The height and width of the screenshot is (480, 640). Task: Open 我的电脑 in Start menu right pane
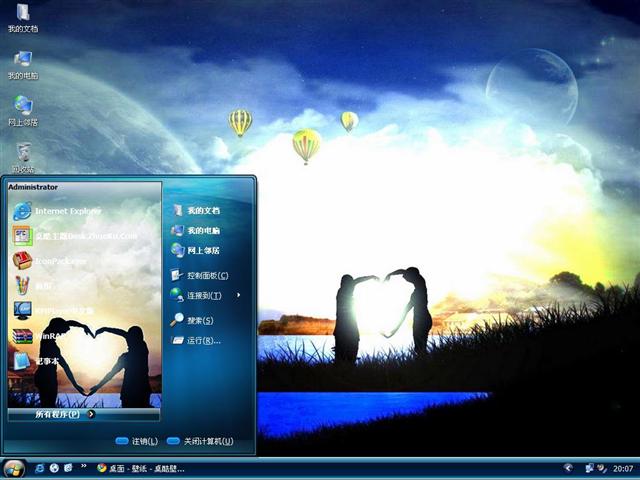pyautogui.click(x=196, y=230)
